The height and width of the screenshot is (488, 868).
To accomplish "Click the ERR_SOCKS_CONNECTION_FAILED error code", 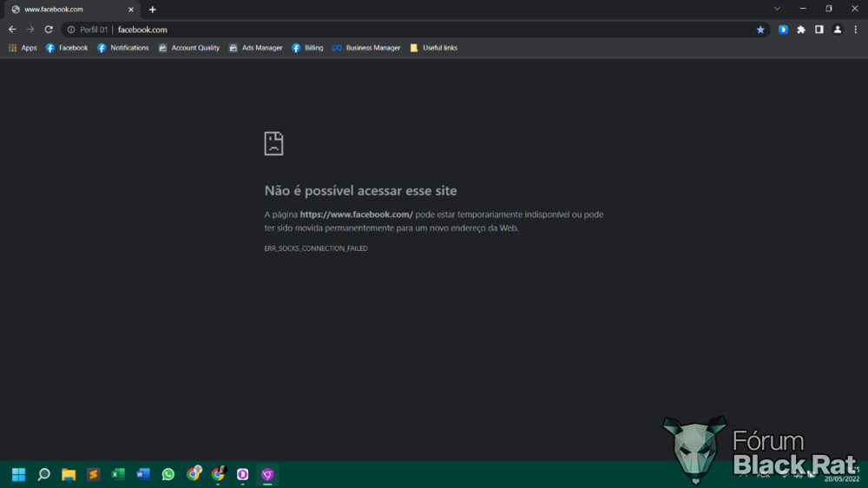I will (x=316, y=248).
